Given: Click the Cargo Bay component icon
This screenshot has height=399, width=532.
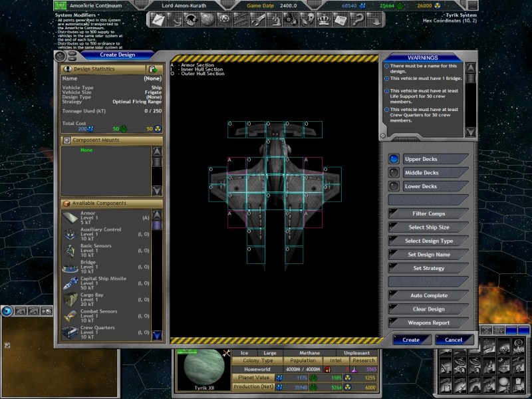Looking at the screenshot, I should [x=70, y=300].
